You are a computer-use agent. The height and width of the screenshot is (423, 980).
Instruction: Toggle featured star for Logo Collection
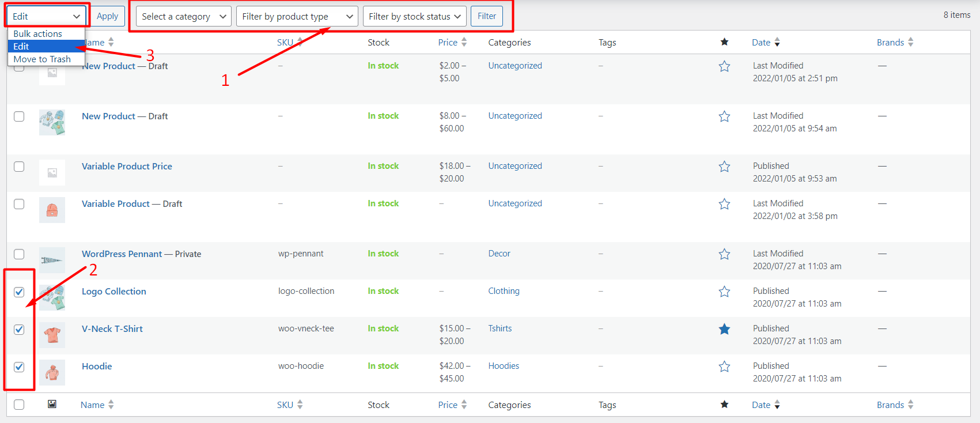(724, 292)
